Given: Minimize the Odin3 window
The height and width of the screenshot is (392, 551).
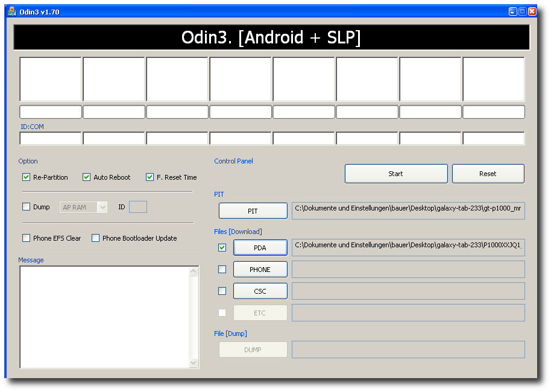Looking at the screenshot, I should point(512,11).
